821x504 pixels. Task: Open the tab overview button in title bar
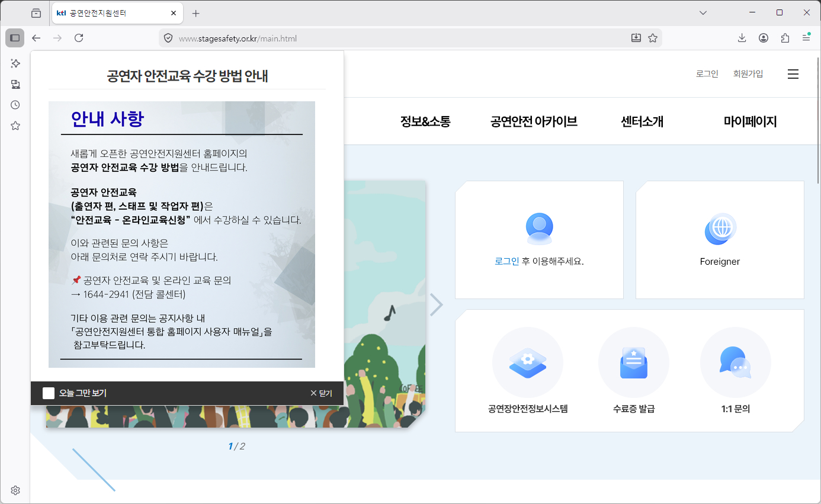36,13
